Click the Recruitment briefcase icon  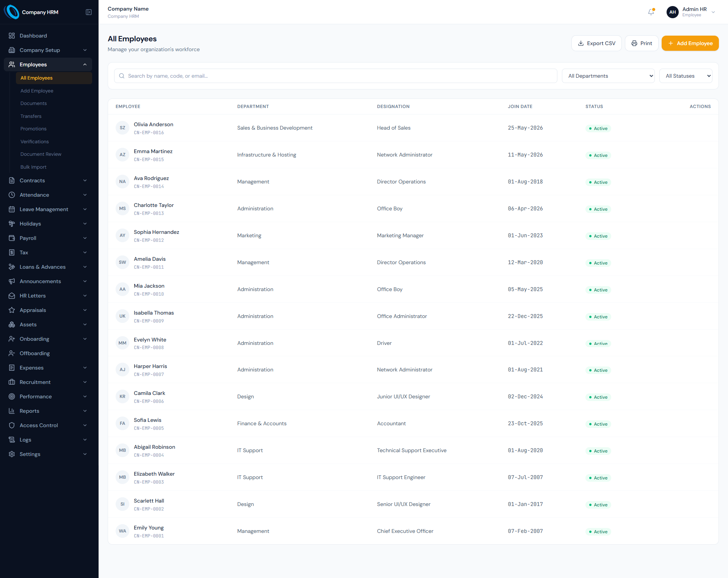12,382
